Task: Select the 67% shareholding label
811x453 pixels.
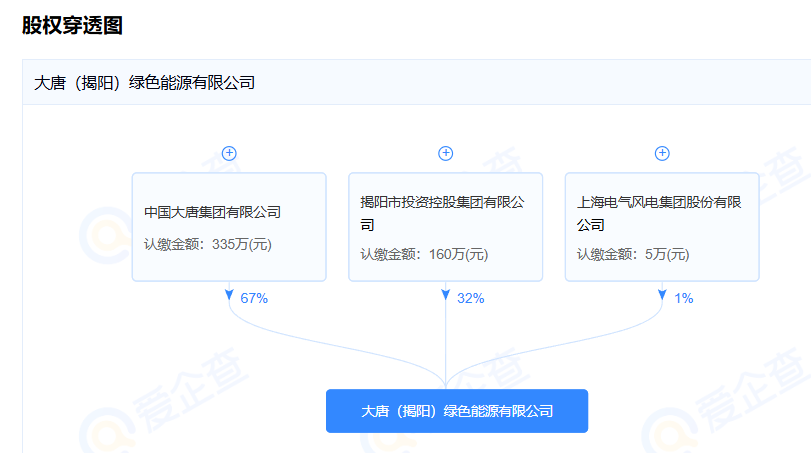Action: point(254,298)
